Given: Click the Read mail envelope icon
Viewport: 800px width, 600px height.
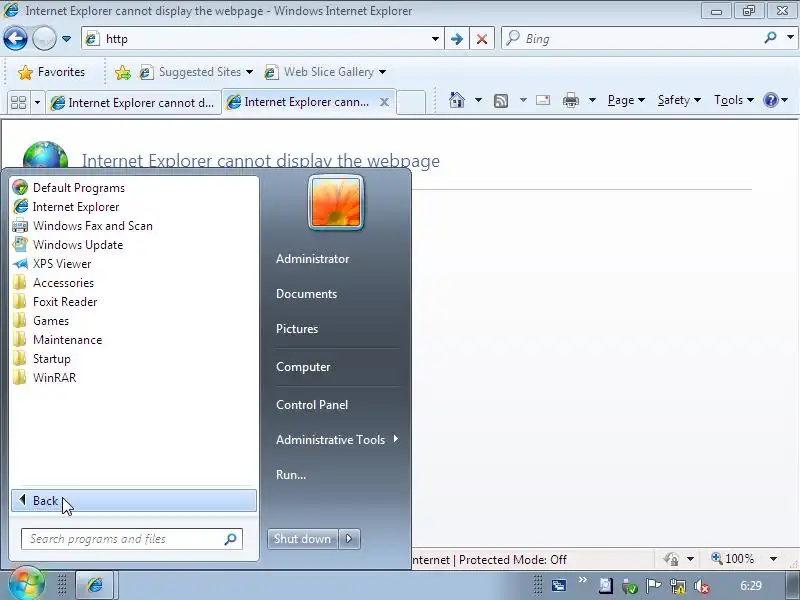Looking at the screenshot, I should [543, 100].
